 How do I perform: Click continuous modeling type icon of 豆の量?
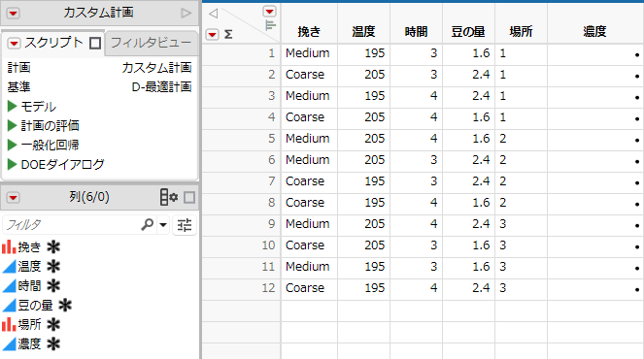click(x=9, y=306)
